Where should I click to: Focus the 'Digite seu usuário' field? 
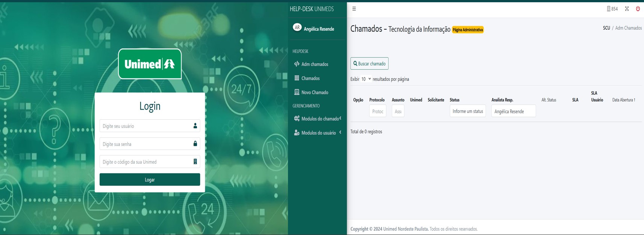[x=150, y=126]
